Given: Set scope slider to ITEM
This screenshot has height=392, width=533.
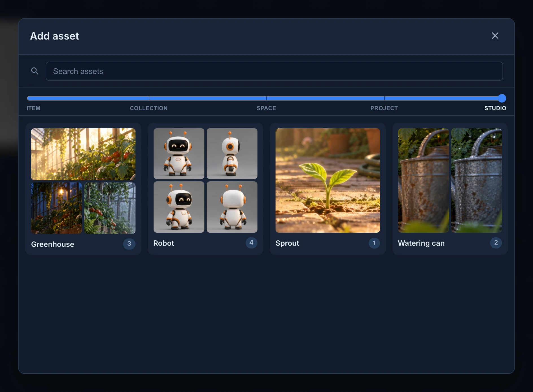Looking at the screenshot, I should coord(33,108).
